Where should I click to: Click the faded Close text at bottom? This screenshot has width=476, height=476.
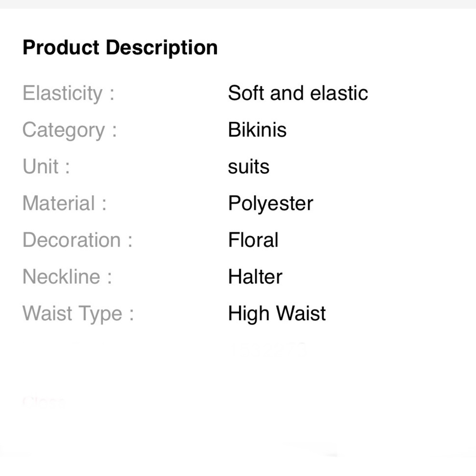click(x=44, y=402)
